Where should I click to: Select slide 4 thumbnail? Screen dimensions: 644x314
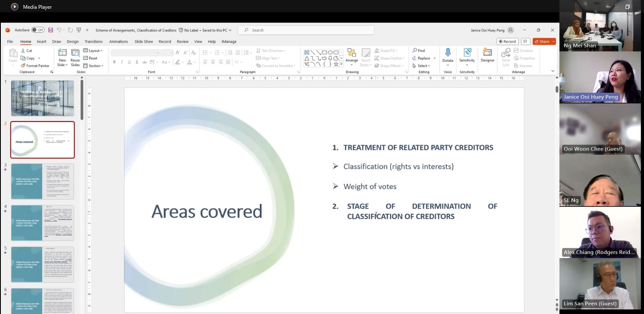click(x=42, y=223)
